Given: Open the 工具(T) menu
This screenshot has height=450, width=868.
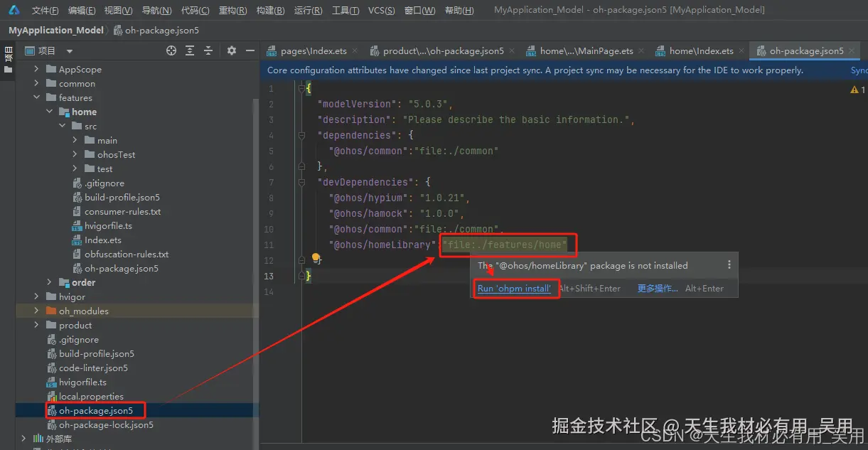Looking at the screenshot, I should pos(345,10).
